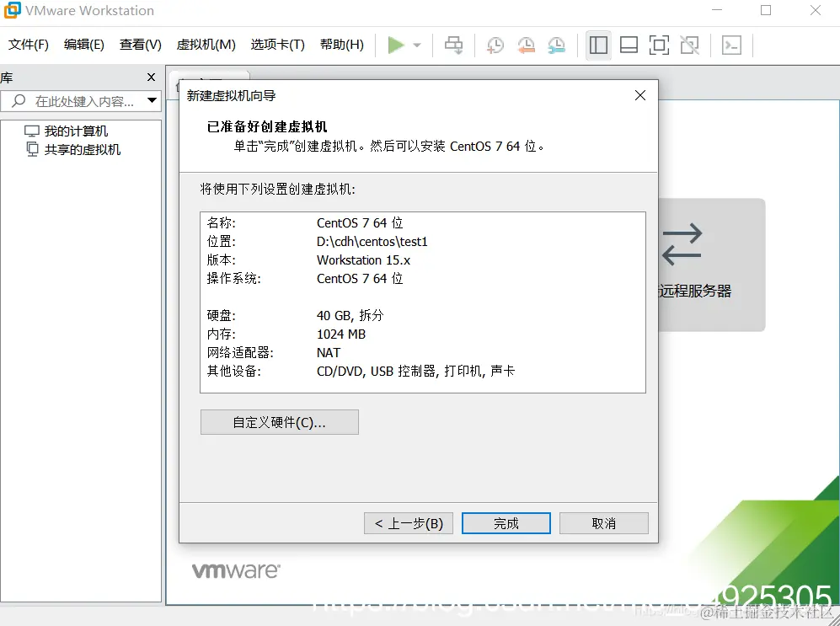
Task: Click the search magnifier icon in library
Action: click(x=19, y=100)
